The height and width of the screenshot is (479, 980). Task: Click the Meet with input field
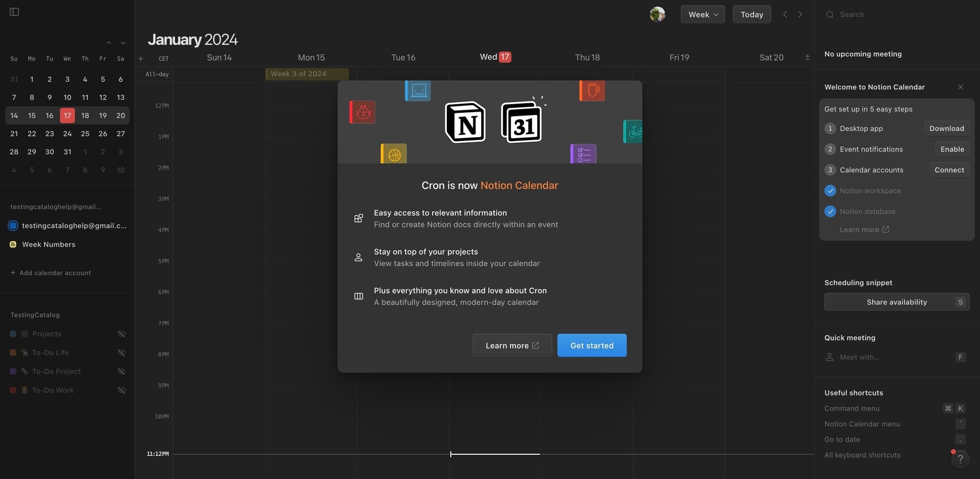(x=895, y=357)
